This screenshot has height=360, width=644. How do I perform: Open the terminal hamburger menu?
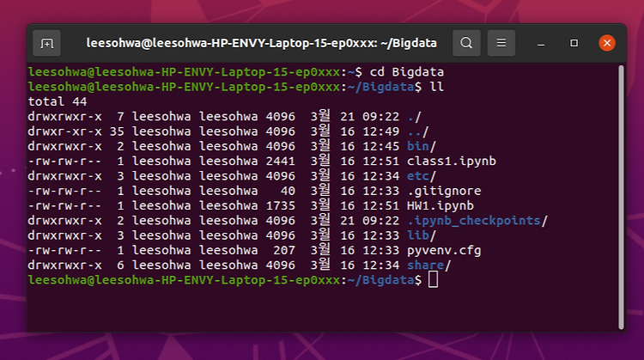(x=501, y=43)
